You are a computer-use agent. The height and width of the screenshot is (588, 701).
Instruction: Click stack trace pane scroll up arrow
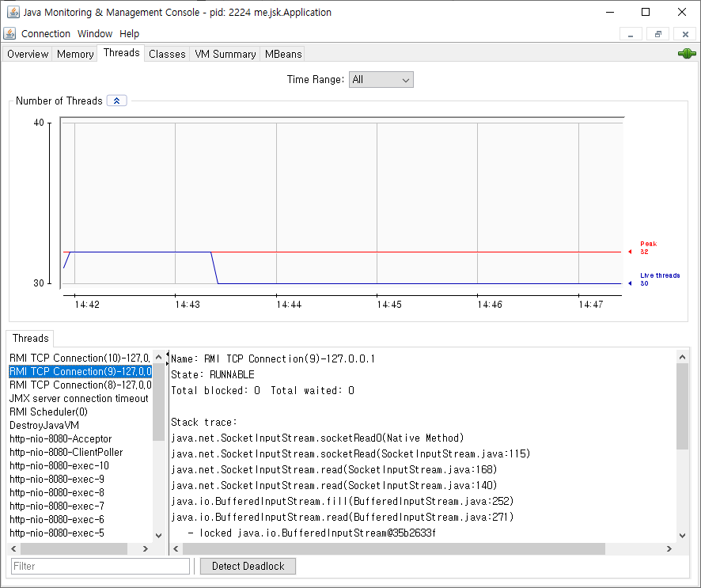[x=682, y=357]
